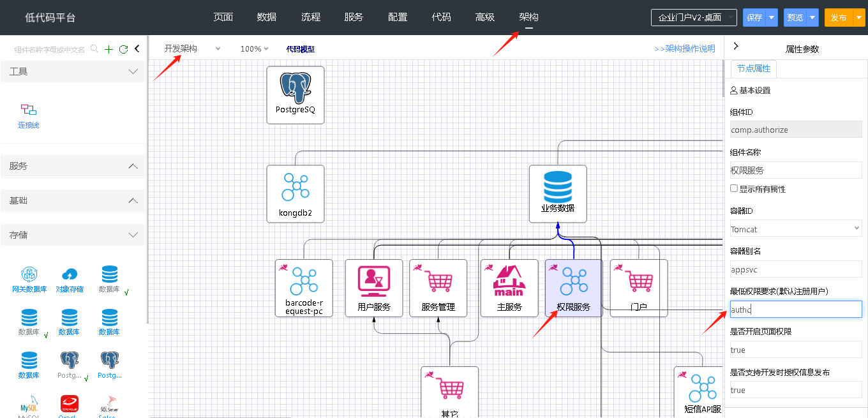Click the 发布 button
This screenshot has width=868, height=418.
pos(838,17)
